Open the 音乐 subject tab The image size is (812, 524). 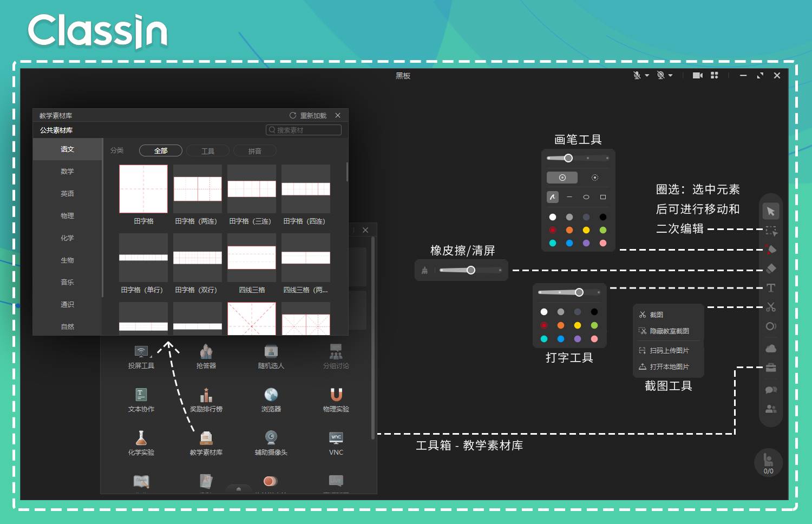coord(68,282)
